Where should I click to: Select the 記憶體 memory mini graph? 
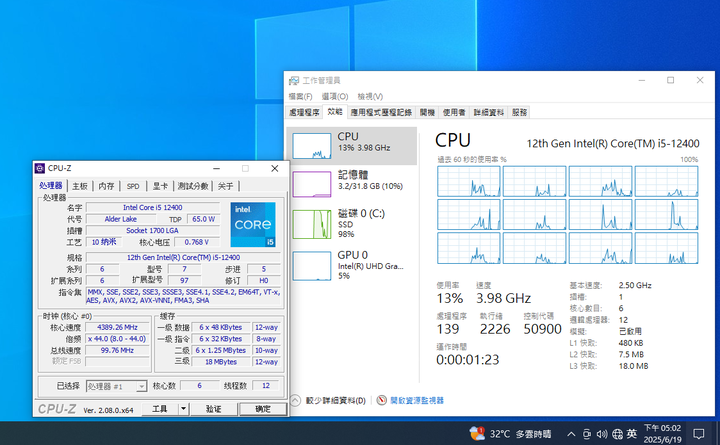coord(312,184)
